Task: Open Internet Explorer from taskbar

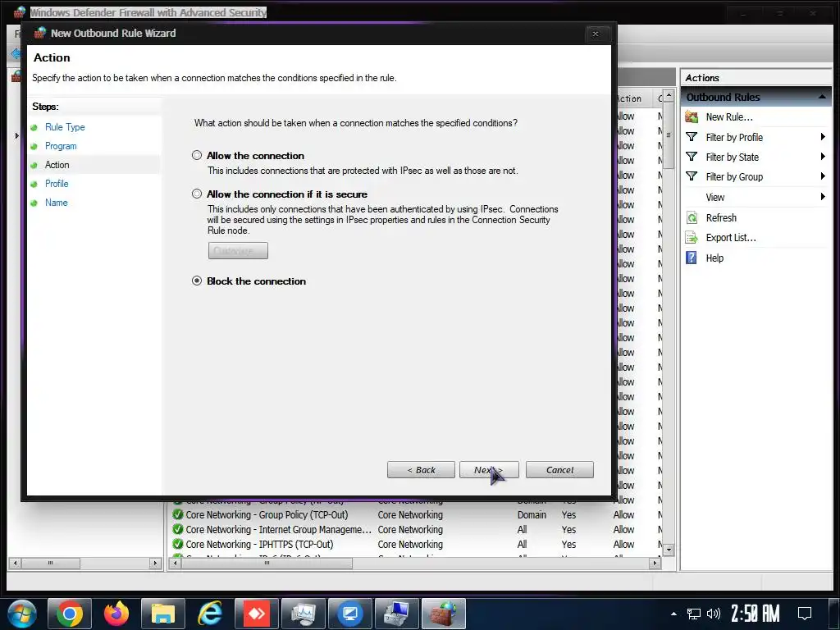Action: [x=209, y=614]
